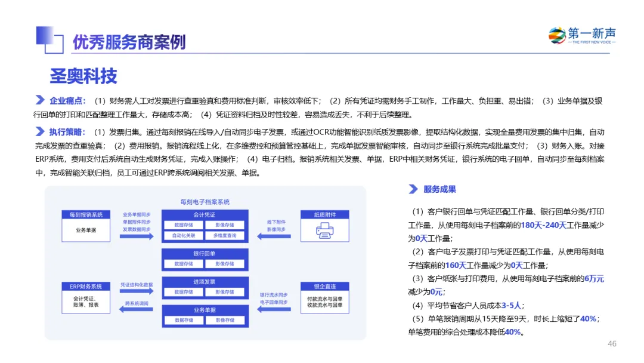Screen dimensions: 644x363
Task: Click the 跨系统调阅 label
Action: click(137, 303)
